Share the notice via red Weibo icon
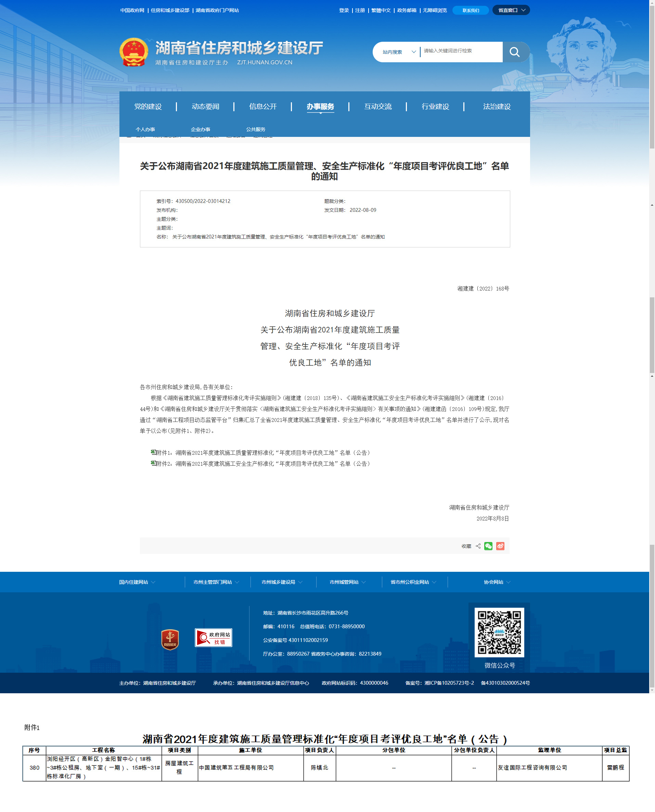The image size is (655, 812). [500, 546]
